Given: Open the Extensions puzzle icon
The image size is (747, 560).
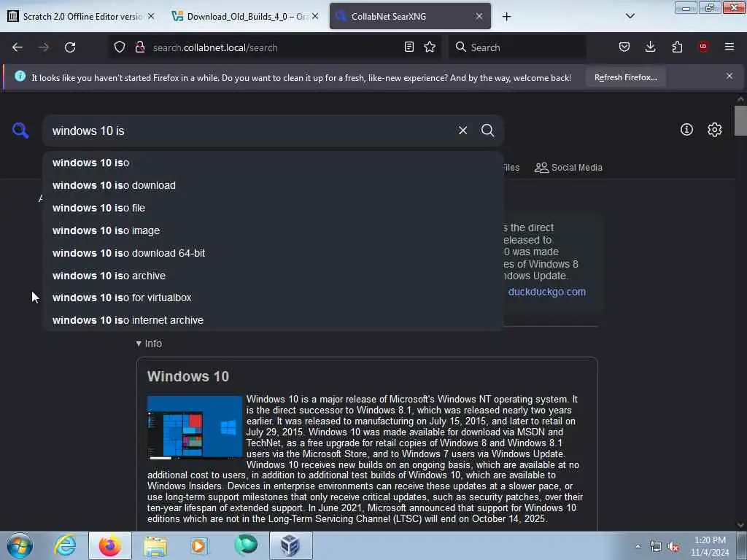Looking at the screenshot, I should (677, 47).
